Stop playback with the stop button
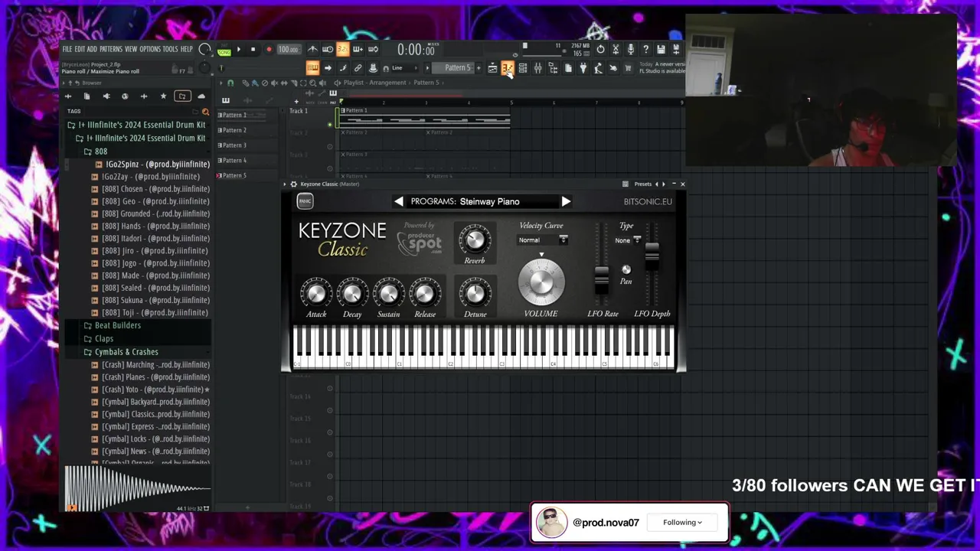This screenshot has height=551, width=980. pos(253,50)
